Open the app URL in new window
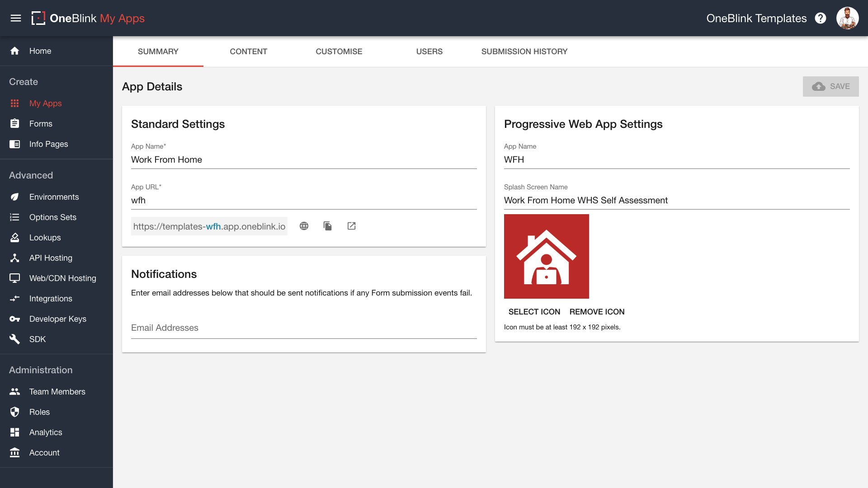Image resolution: width=868 pixels, height=488 pixels. 351,226
